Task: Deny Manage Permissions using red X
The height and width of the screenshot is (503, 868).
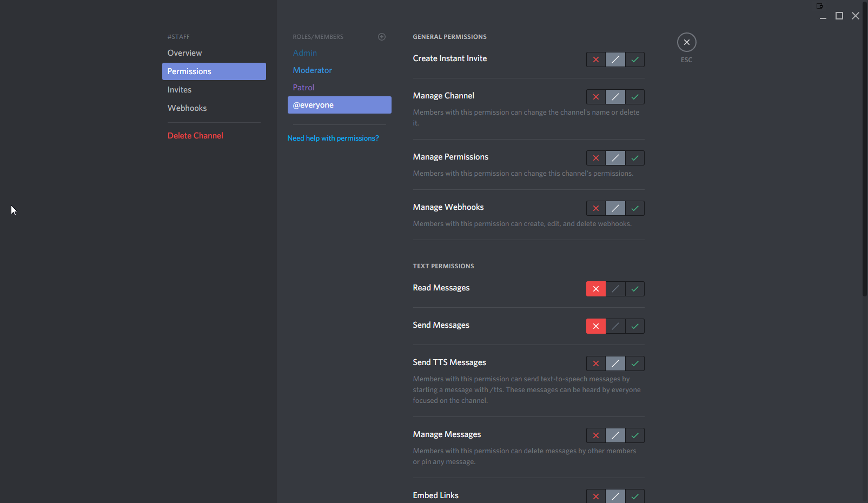Action: tap(595, 158)
